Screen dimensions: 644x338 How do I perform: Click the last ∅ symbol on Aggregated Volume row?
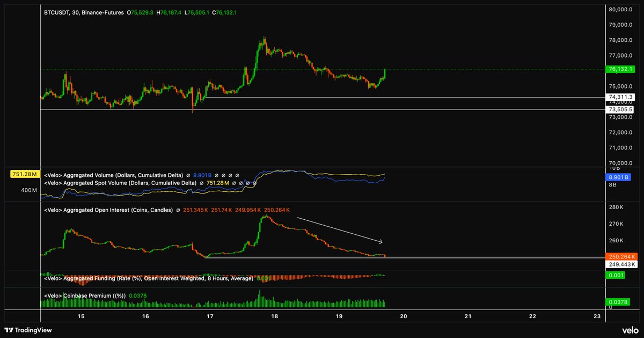click(237, 175)
